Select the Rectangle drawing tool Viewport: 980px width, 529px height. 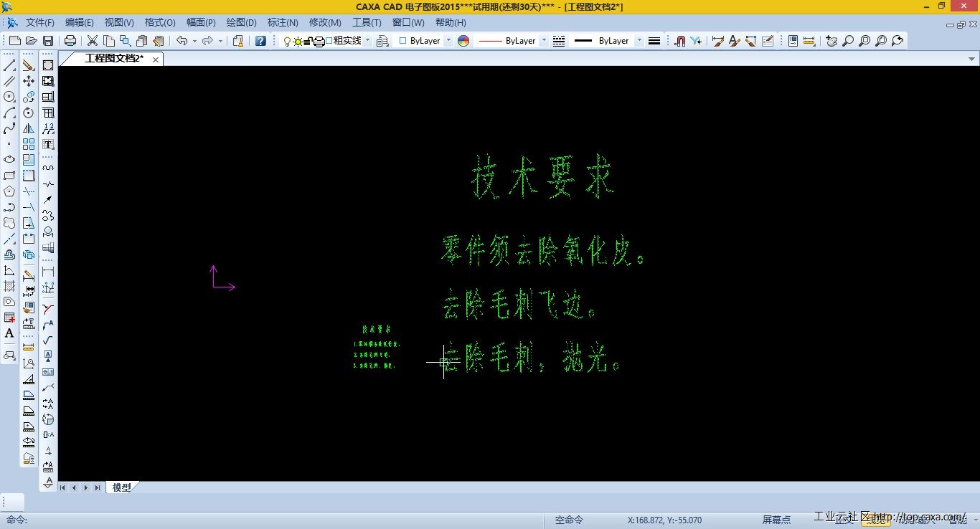tap(9, 176)
